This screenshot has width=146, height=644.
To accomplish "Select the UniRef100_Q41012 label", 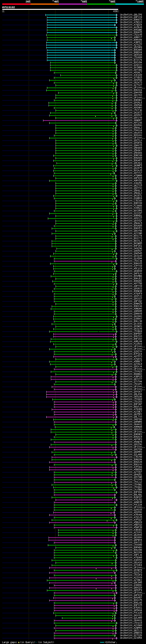I will pos(131,615).
